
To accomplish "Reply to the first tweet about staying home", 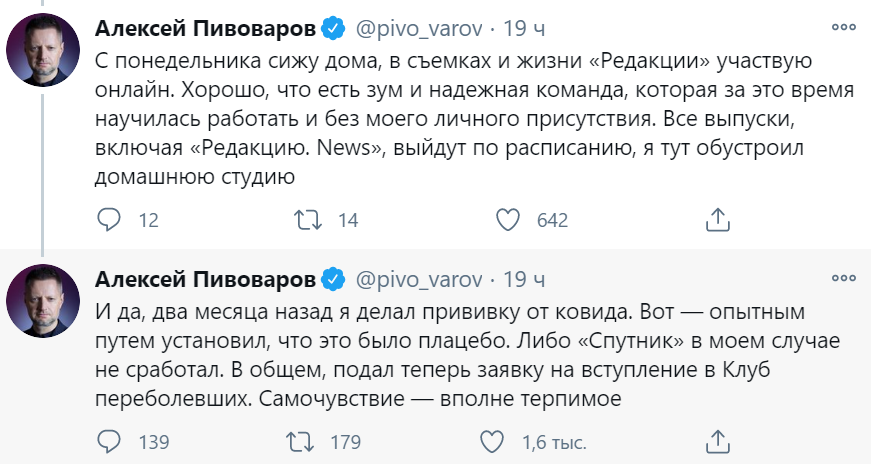I will (x=109, y=220).
